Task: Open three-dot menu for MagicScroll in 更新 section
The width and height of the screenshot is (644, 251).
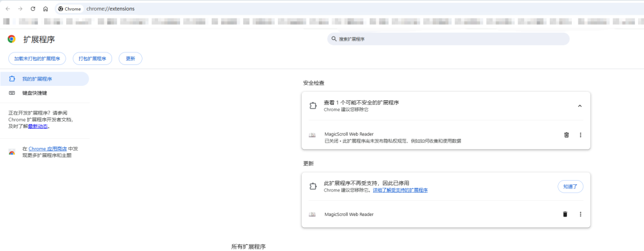Action: pos(580,214)
